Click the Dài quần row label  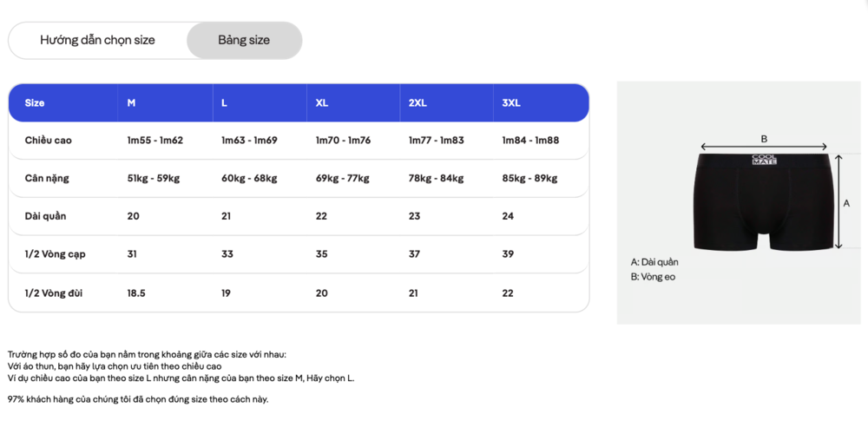click(45, 216)
